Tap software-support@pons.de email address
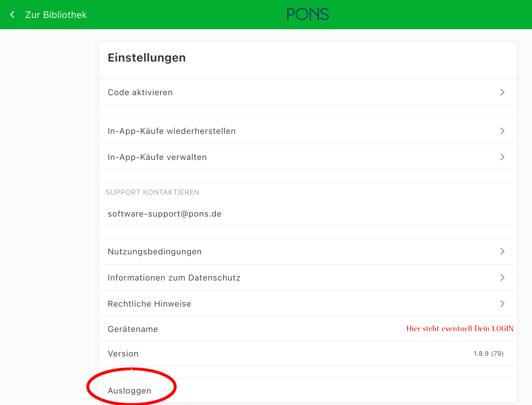Image resolution: width=532 pixels, height=405 pixels. 164,214
